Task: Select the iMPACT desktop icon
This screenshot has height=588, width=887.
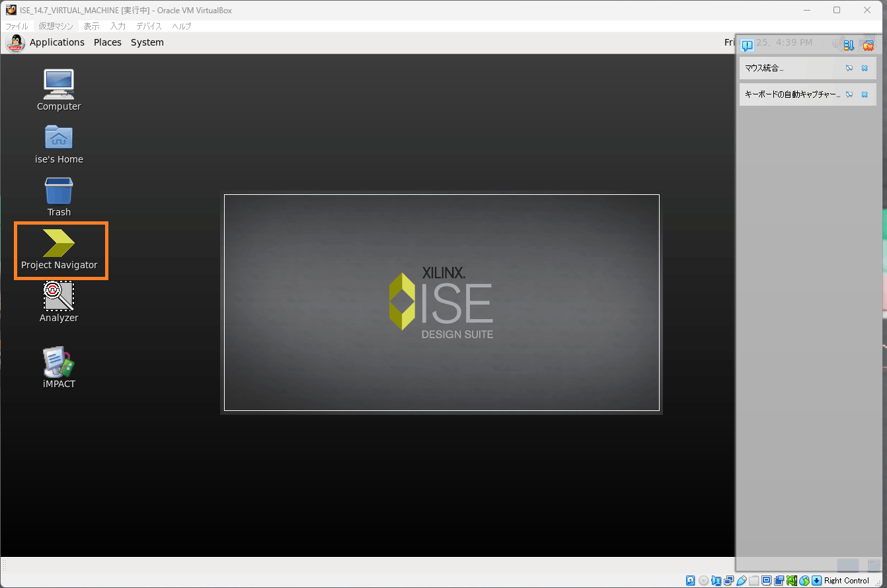Action: pyautogui.click(x=59, y=368)
